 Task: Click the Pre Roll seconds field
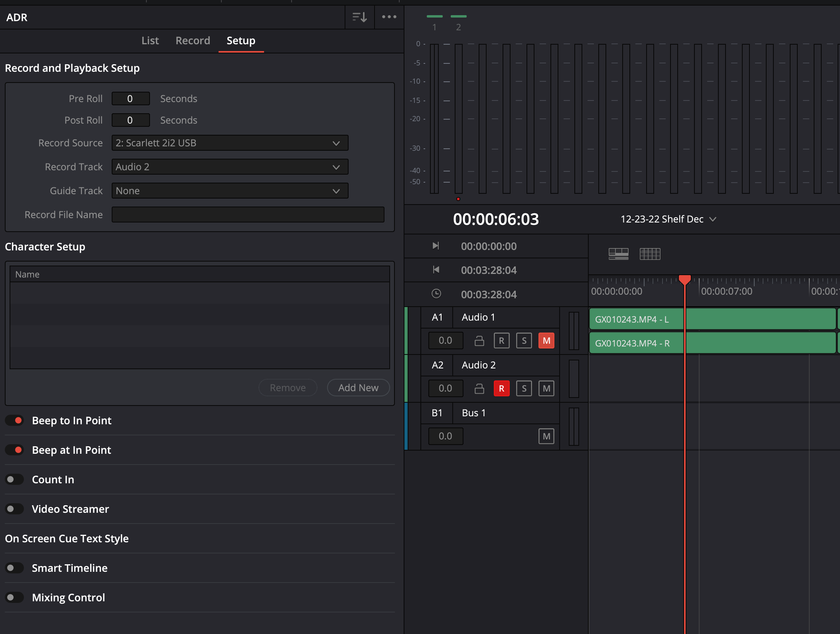pos(130,98)
